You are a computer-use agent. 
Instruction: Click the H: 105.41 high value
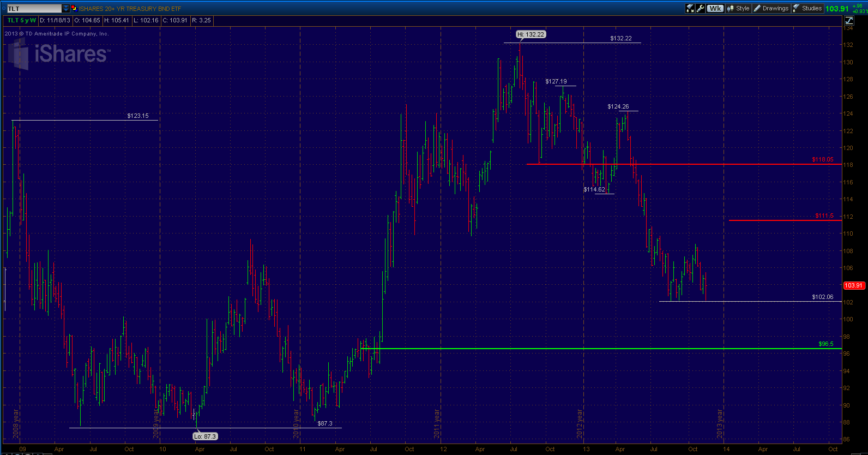click(x=117, y=20)
